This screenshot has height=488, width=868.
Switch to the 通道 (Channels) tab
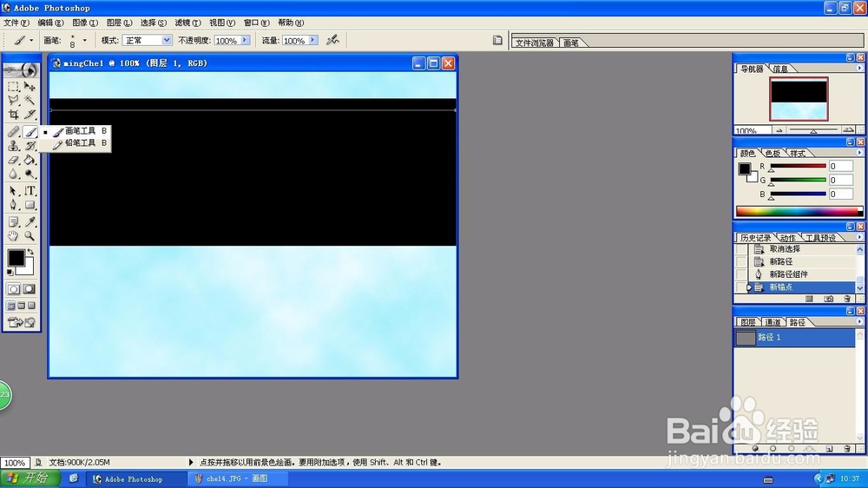[x=773, y=322]
